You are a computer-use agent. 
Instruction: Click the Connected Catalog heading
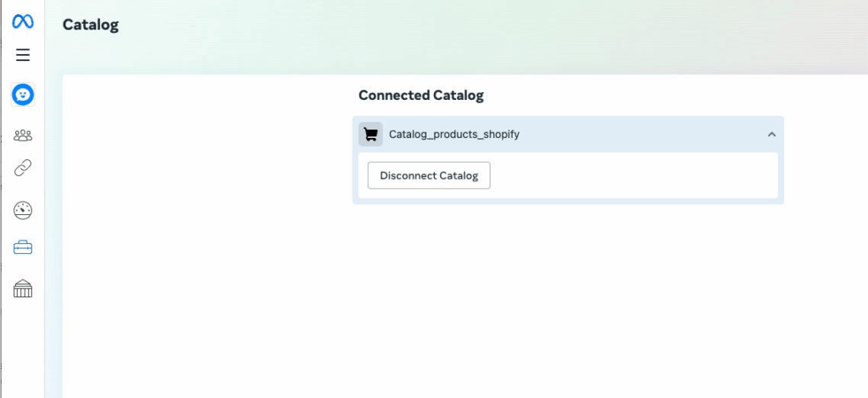420,95
